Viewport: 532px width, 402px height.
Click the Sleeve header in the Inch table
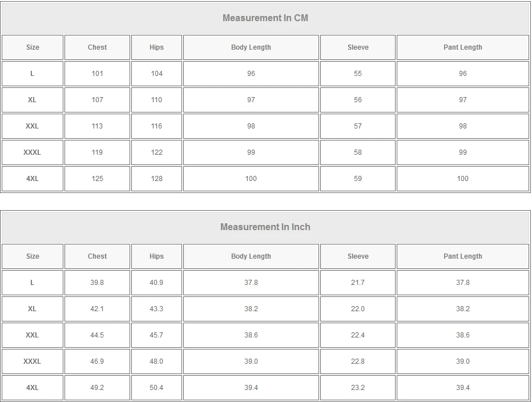[x=358, y=256]
